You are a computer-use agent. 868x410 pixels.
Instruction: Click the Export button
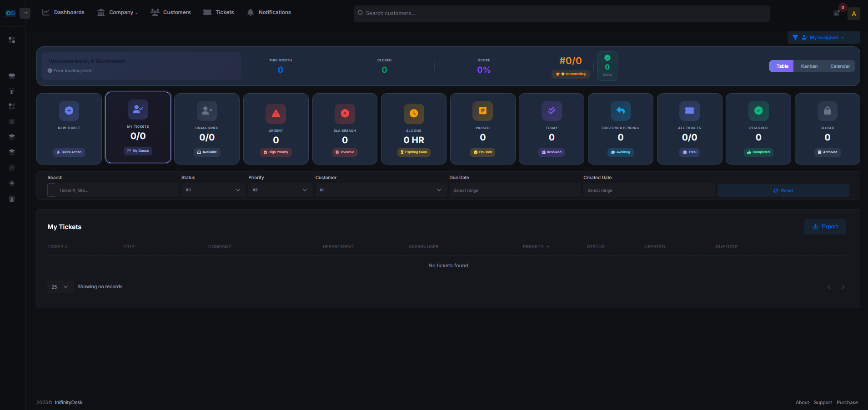click(825, 226)
